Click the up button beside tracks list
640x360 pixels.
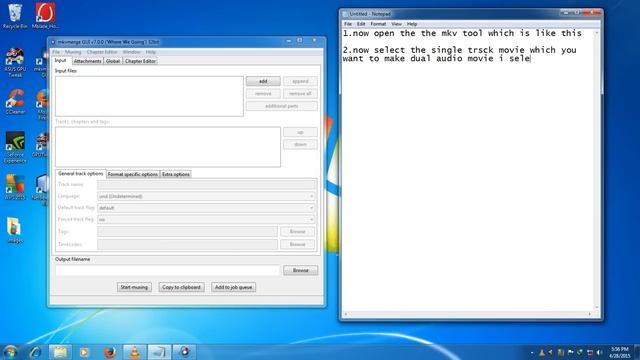click(x=300, y=132)
